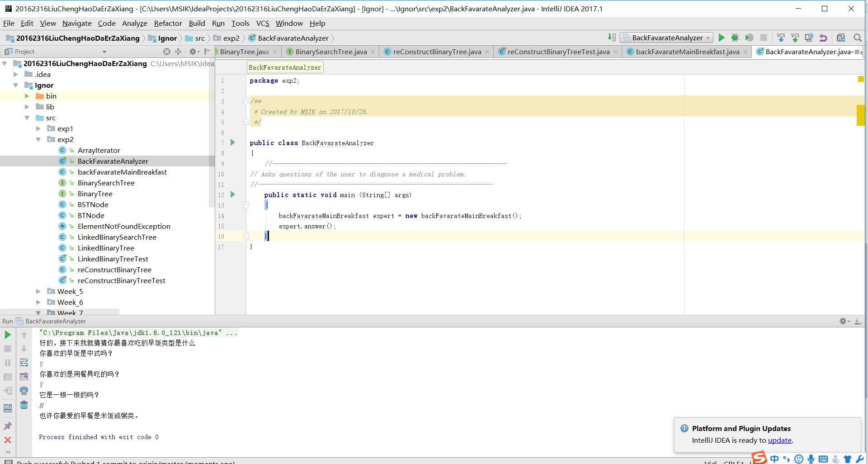Run with coverage from the toolbar
Screen dimensions: 868x464
tap(750, 38)
